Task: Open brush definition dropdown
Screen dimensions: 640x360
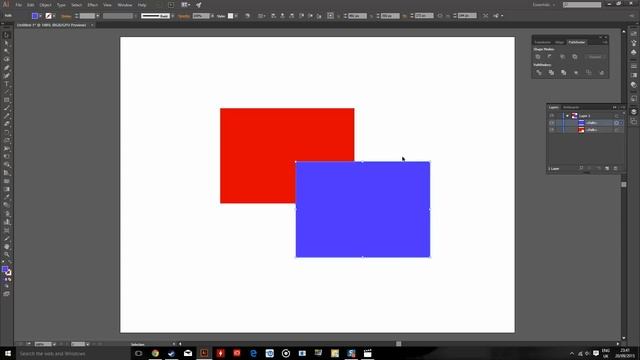Action: [173, 16]
